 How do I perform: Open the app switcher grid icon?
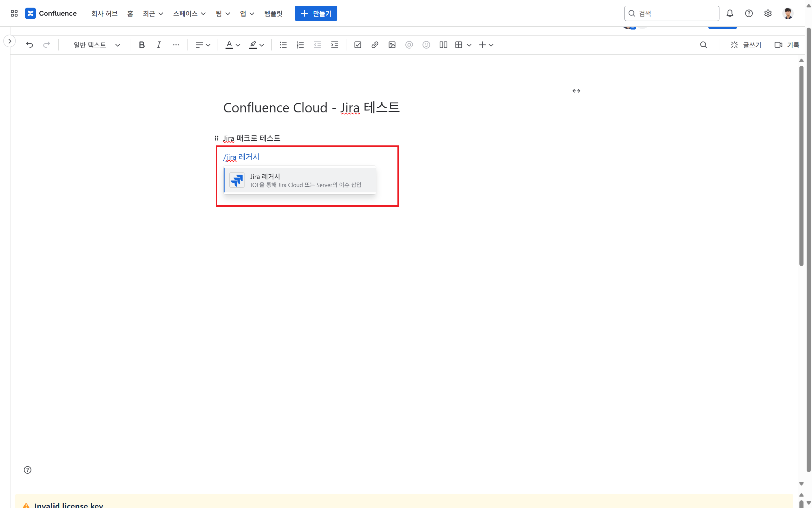(x=14, y=13)
